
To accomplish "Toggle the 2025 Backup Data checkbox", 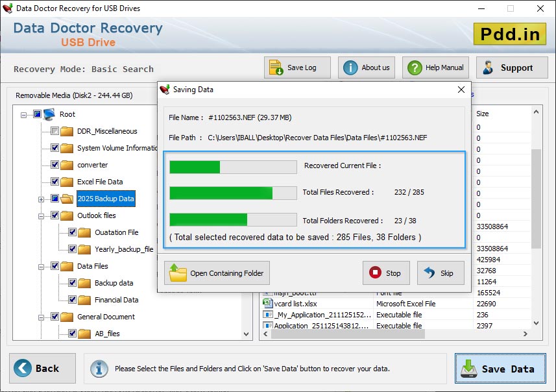I will click(x=54, y=199).
